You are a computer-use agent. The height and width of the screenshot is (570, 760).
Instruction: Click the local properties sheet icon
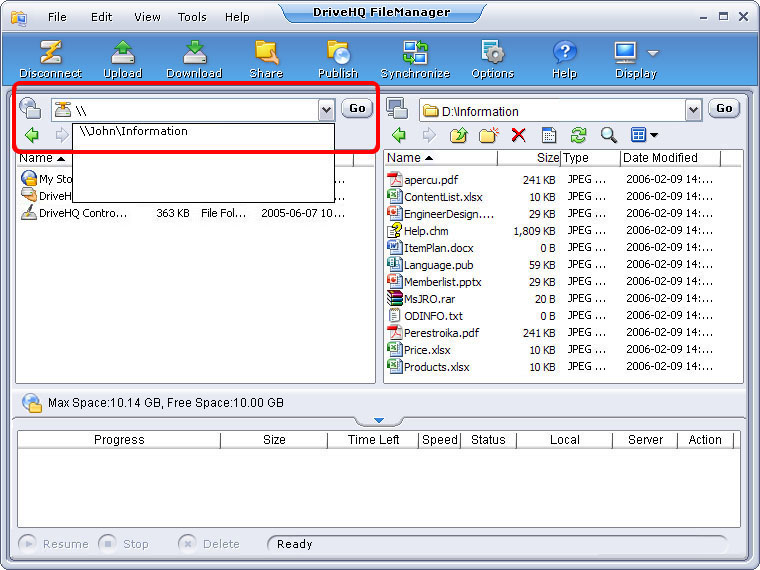549,135
